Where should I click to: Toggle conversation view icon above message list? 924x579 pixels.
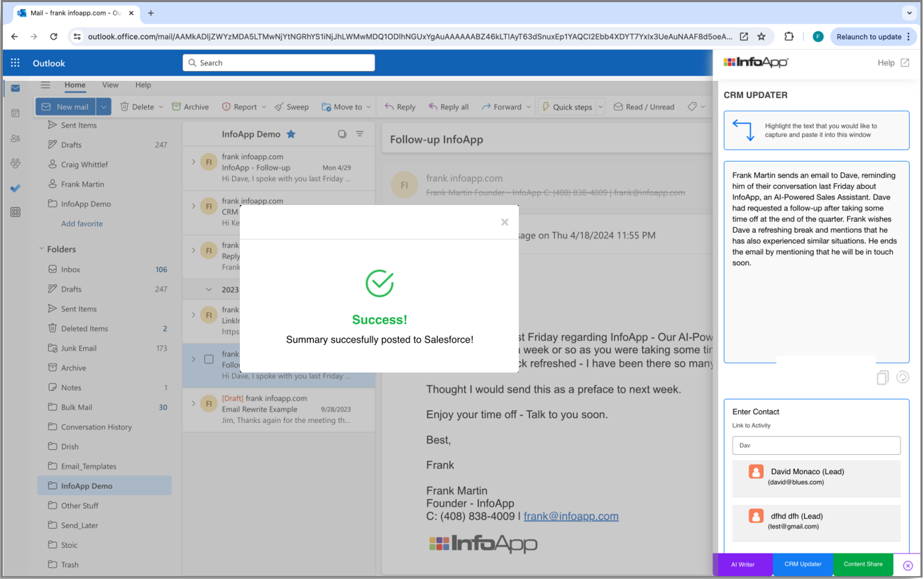pyautogui.click(x=342, y=133)
